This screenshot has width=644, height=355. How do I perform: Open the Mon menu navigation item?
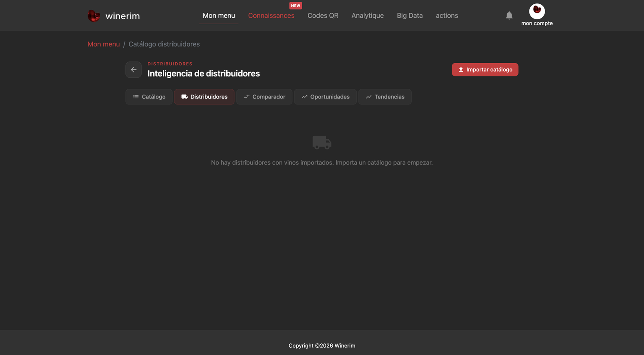tap(219, 15)
